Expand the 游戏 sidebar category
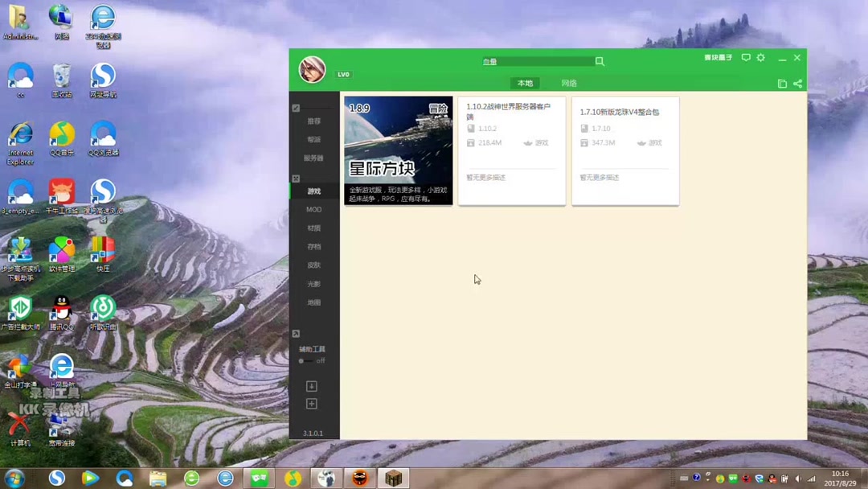The image size is (868, 489). click(313, 191)
